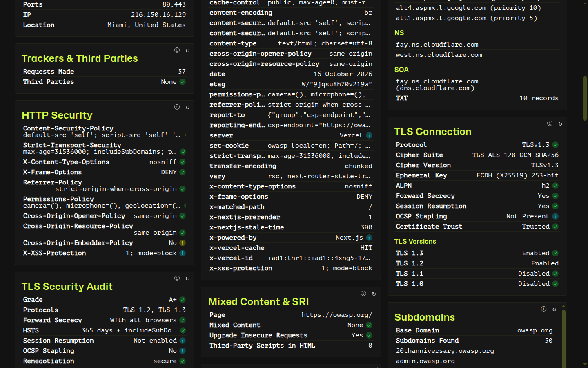Click check icon for X-Frame-Options DENY

click(x=183, y=172)
